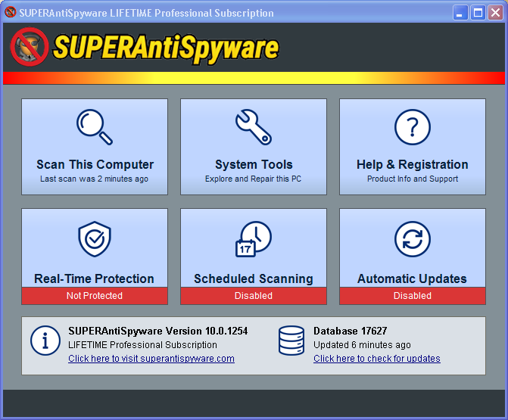Click 'Last scan was 2 minutes ago' text
The width and height of the screenshot is (508, 420).
coord(95,179)
